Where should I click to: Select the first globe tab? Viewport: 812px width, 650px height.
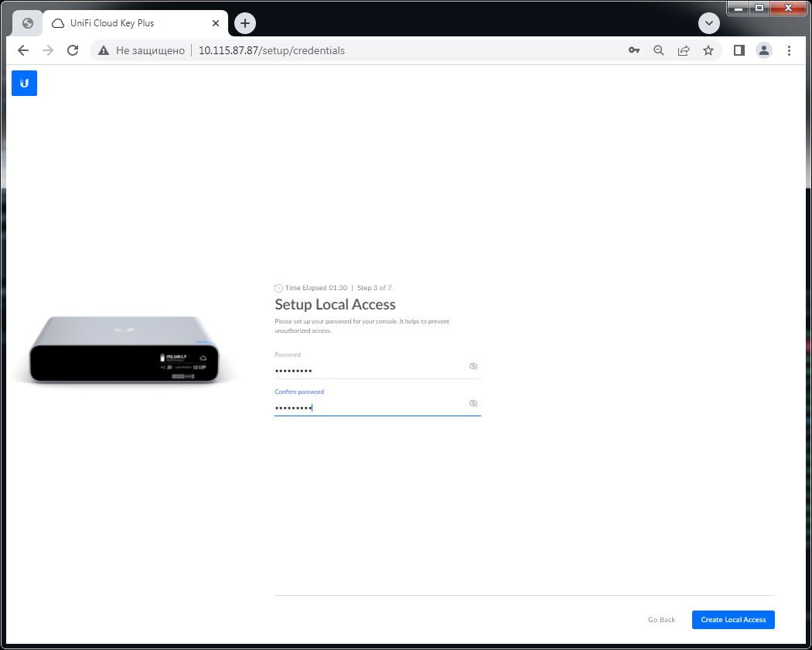[x=28, y=23]
